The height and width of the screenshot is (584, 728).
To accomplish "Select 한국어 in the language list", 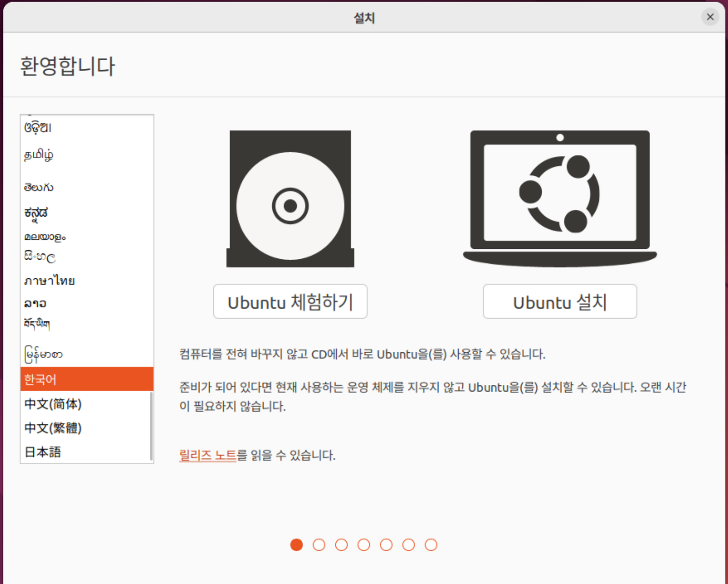I will [87, 379].
